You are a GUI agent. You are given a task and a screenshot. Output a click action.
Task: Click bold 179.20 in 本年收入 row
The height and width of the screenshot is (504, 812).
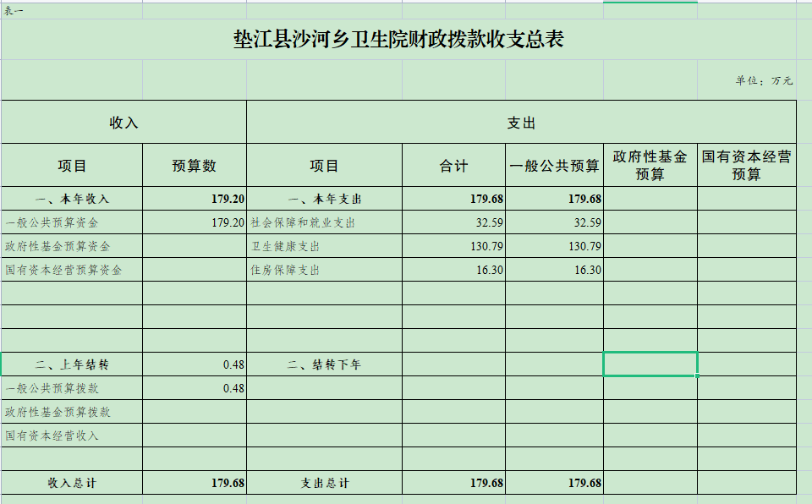[x=195, y=199]
